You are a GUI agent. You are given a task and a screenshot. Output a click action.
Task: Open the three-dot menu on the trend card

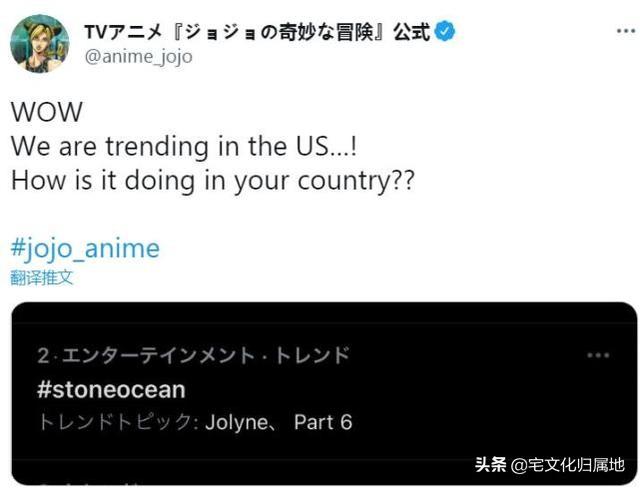tap(598, 356)
